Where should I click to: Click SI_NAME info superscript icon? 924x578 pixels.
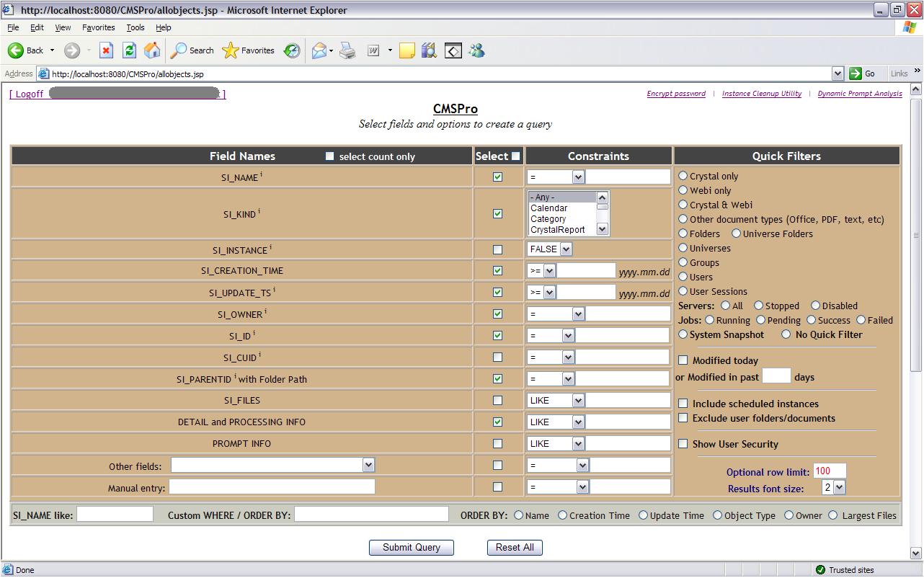point(261,174)
